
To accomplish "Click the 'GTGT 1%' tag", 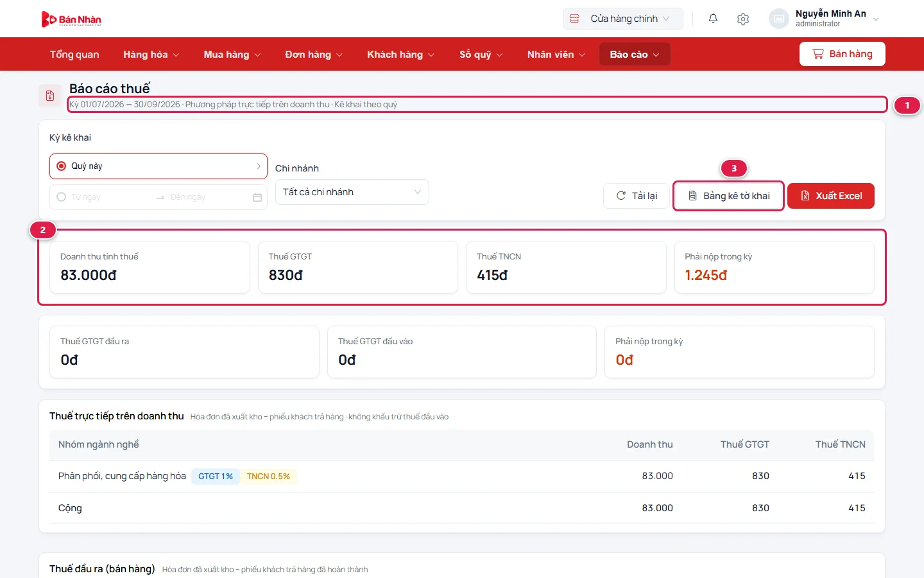I will (x=216, y=477).
